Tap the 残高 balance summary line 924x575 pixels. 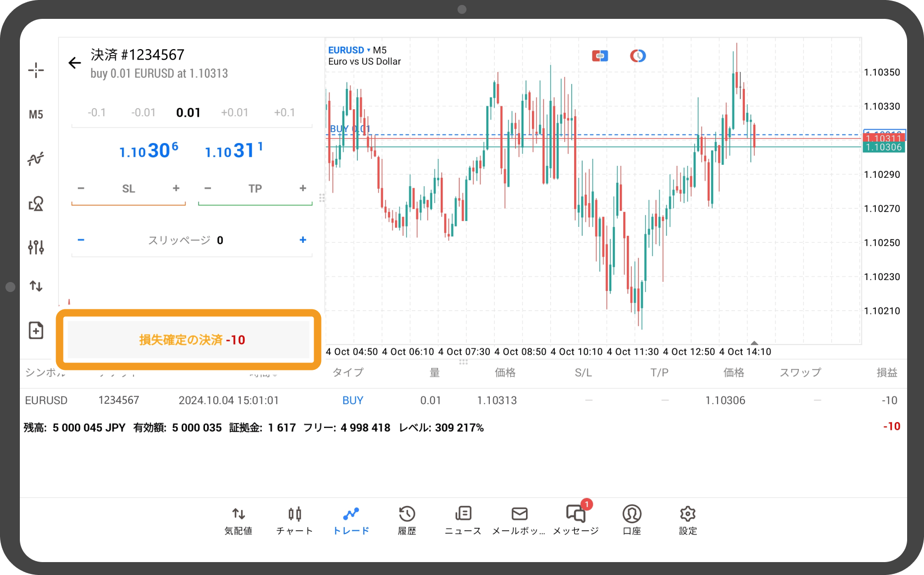tap(254, 428)
